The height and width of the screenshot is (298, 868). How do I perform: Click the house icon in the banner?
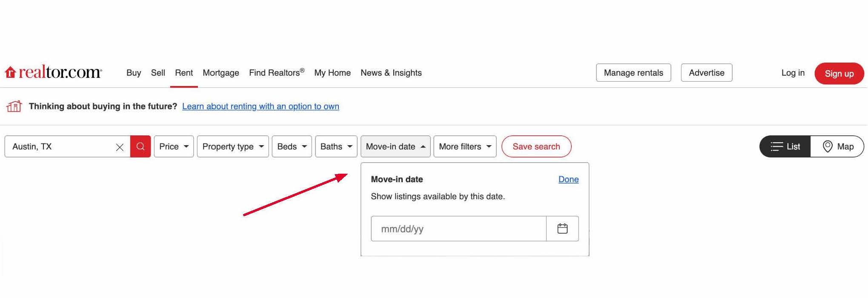[14, 106]
